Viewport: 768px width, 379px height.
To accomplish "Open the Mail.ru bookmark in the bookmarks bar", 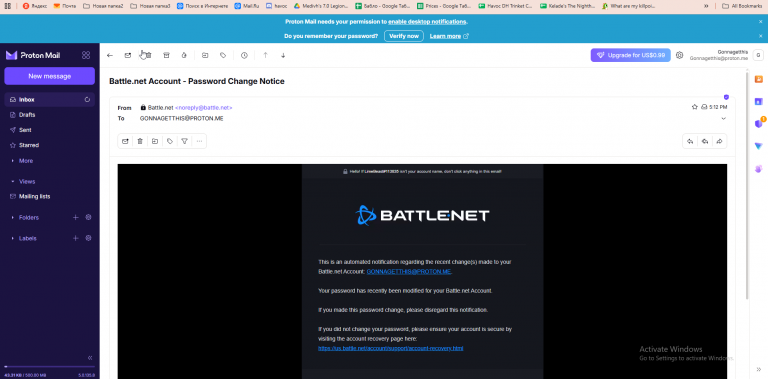I will click(247, 6).
